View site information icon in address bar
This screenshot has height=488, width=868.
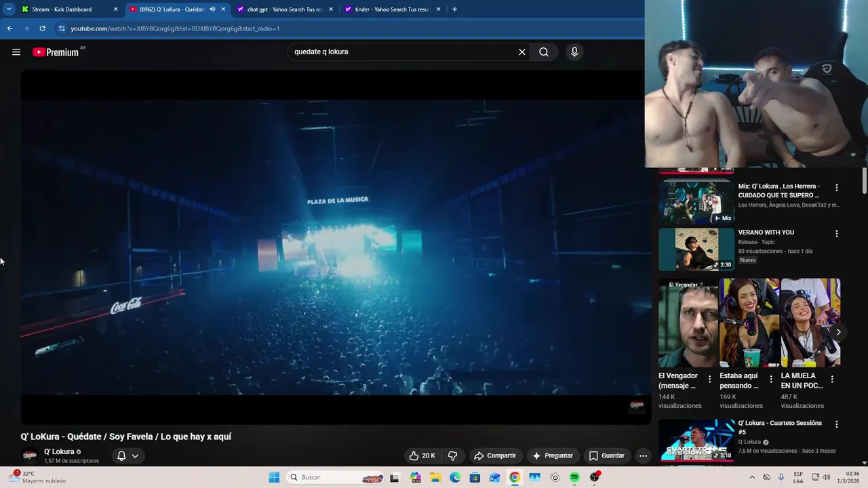62,28
